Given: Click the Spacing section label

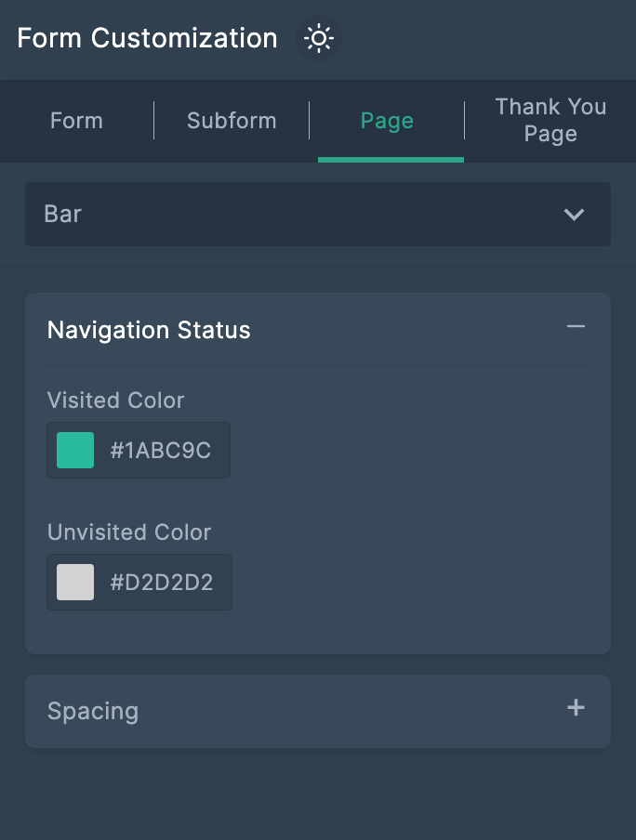Looking at the screenshot, I should click(x=93, y=712).
